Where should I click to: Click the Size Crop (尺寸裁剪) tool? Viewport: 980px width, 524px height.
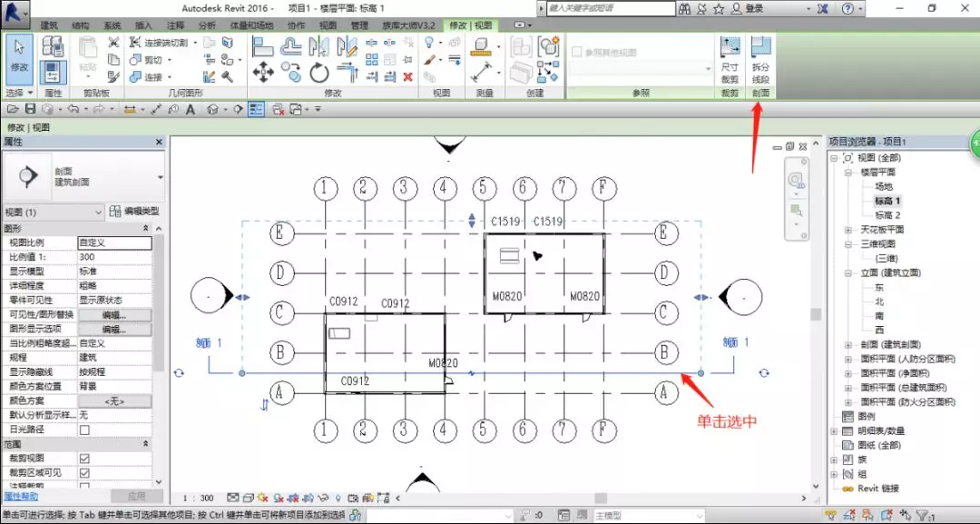[730, 60]
